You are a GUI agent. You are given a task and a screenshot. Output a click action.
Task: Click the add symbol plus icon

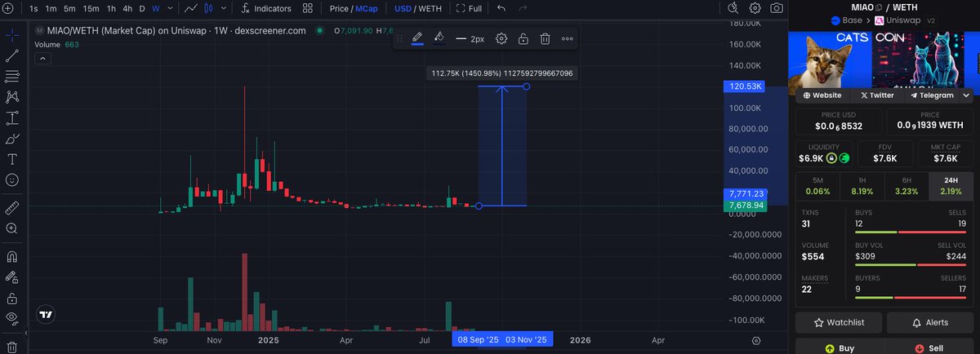[x=7, y=8]
